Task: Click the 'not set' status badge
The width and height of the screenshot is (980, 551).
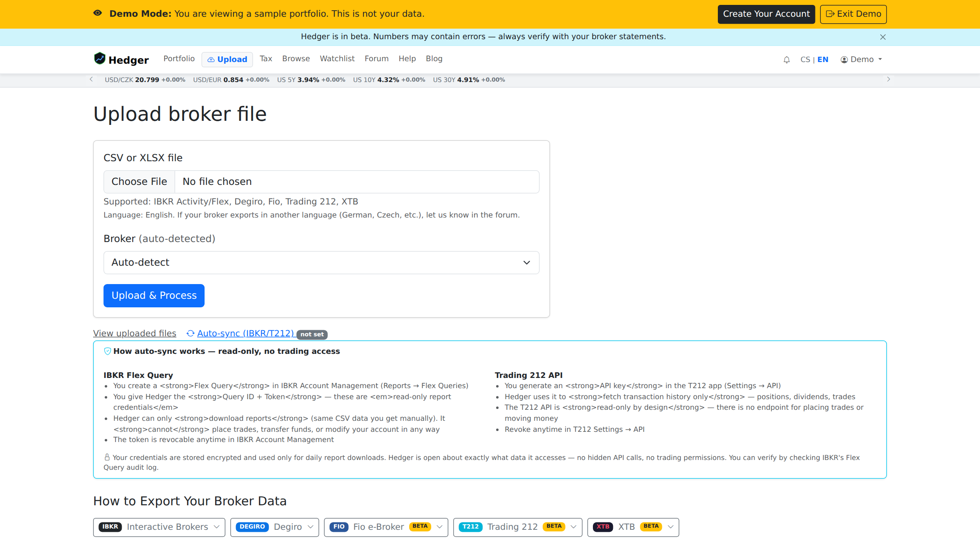Action: coord(312,334)
